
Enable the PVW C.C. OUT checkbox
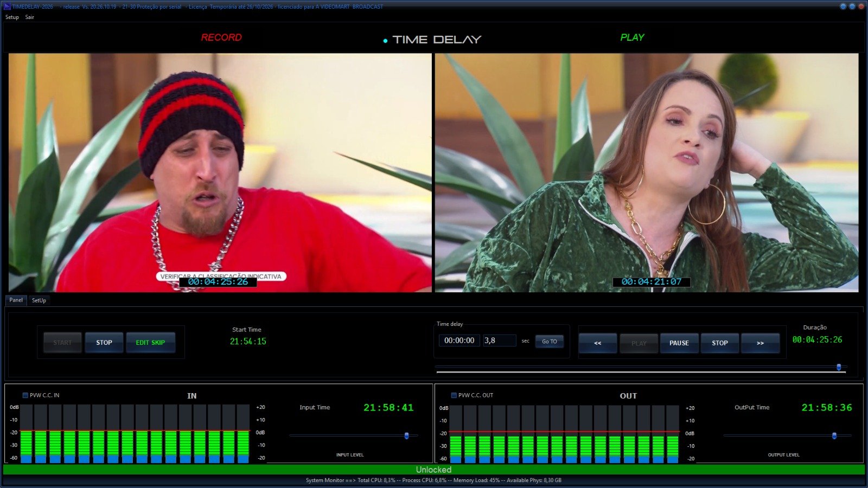454,395
